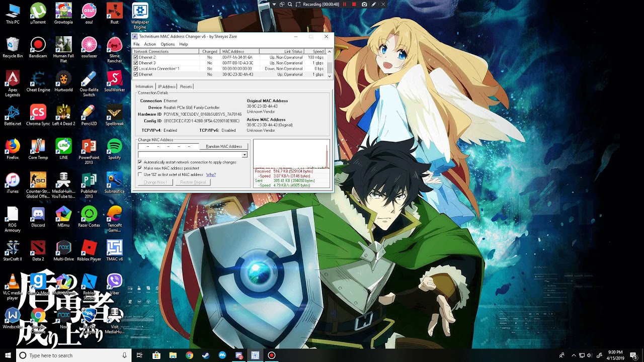Open the Action menu
Viewport: 644px width, 362px height.
coord(150,44)
